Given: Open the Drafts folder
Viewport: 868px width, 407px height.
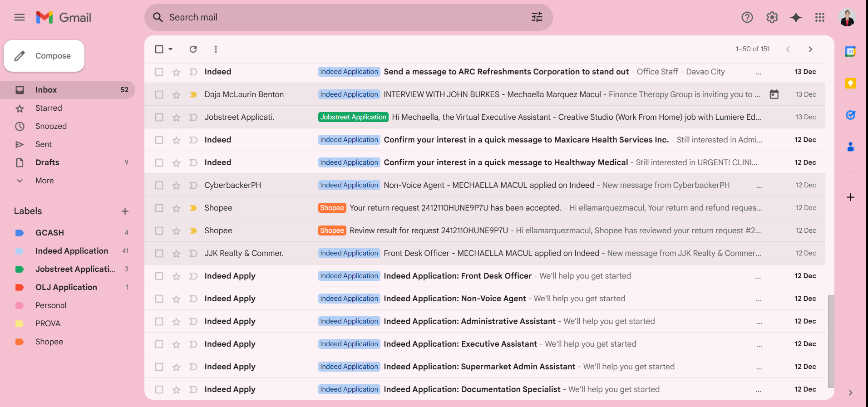Looking at the screenshot, I should (68, 162).
